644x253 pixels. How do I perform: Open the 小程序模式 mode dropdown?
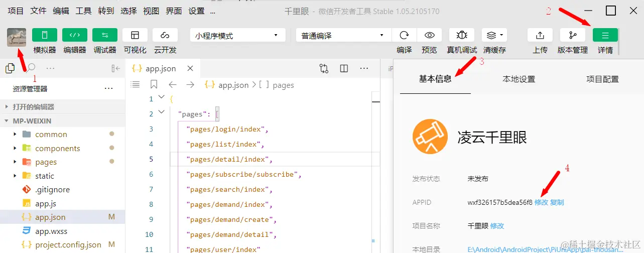(237, 36)
